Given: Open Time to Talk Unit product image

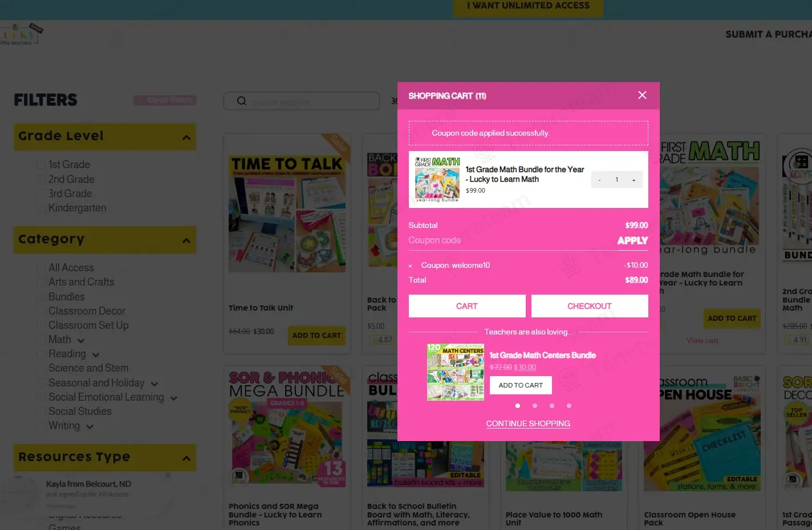Looking at the screenshot, I should point(287,214).
